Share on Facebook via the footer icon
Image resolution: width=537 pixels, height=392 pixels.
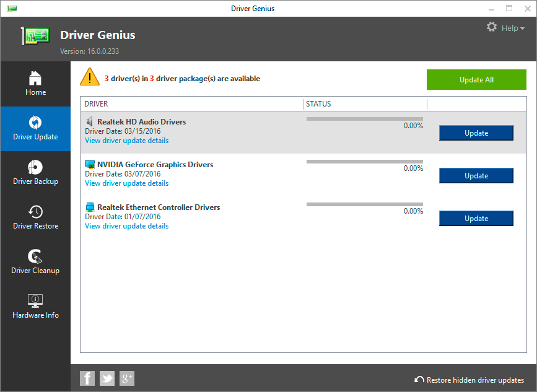point(87,378)
